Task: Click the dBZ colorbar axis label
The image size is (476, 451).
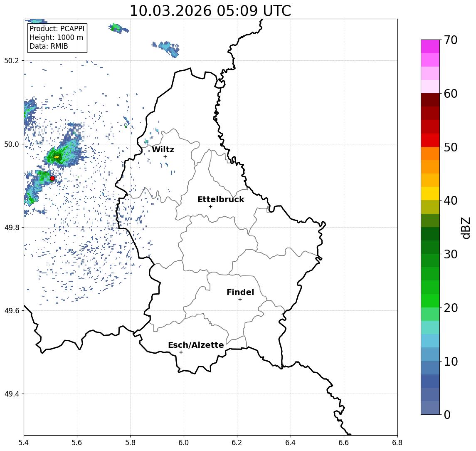Action: pos(465,228)
